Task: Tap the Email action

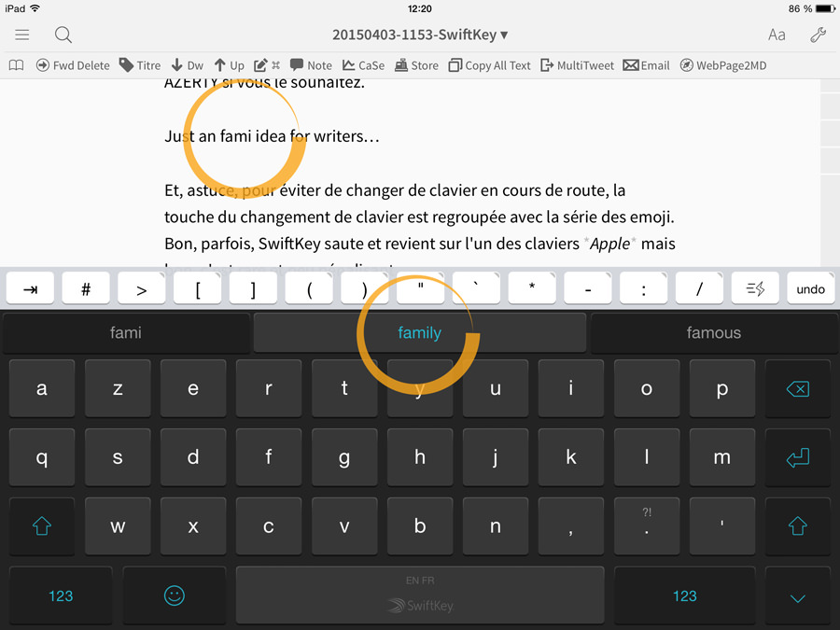Action: click(x=646, y=65)
